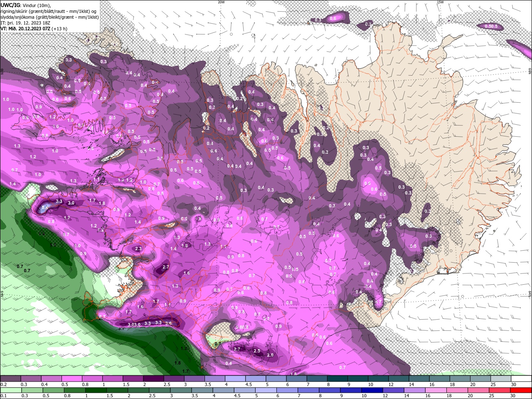Click the 7 label in the lower rain legend

pyautogui.click(x=299, y=396)
